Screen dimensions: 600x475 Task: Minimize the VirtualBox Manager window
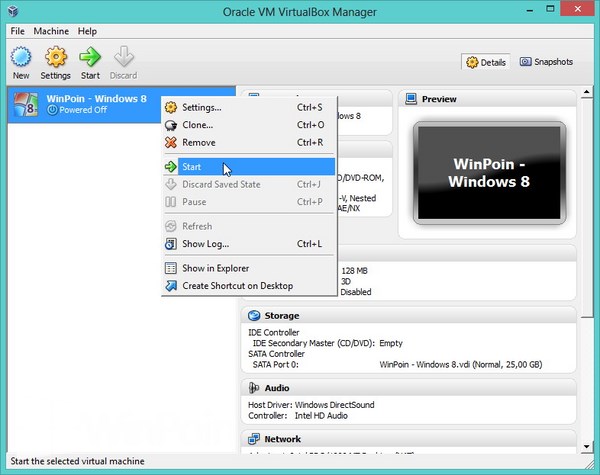[x=530, y=11]
